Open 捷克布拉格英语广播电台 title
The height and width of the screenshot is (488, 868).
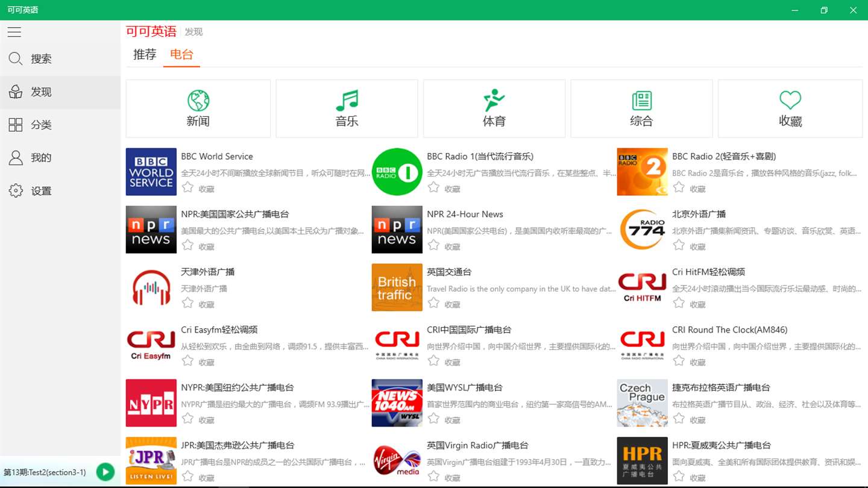(721, 388)
